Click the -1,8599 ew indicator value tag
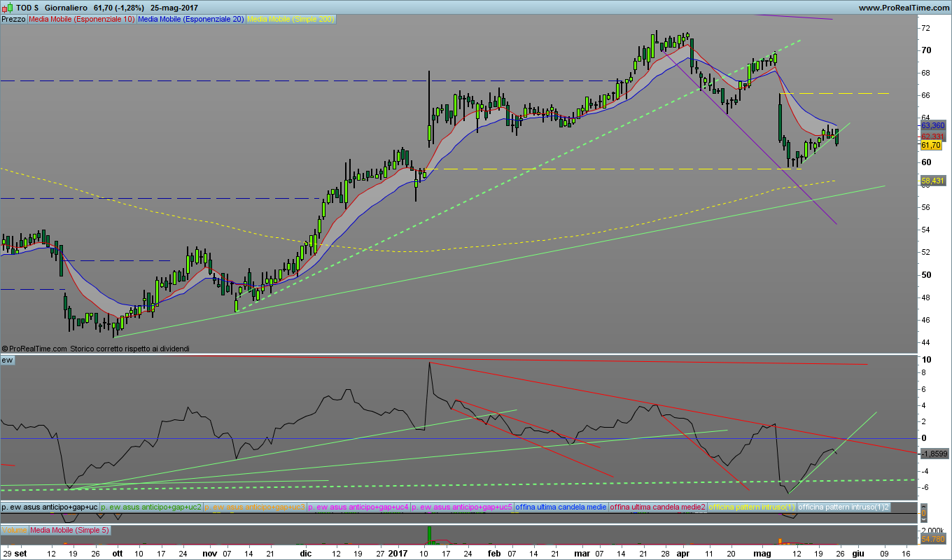The height and width of the screenshot is (560, 952). click(934, 454)
